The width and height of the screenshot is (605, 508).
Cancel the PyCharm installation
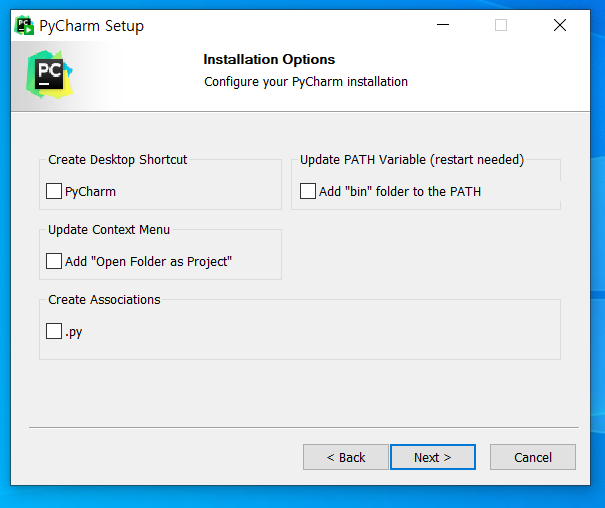(x=533, y=457)
